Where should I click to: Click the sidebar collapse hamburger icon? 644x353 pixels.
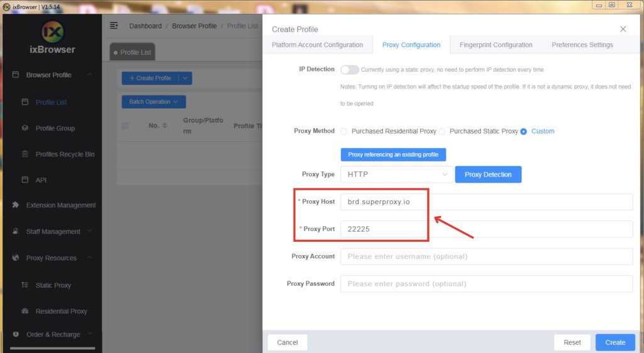click(x=114, y=26)
